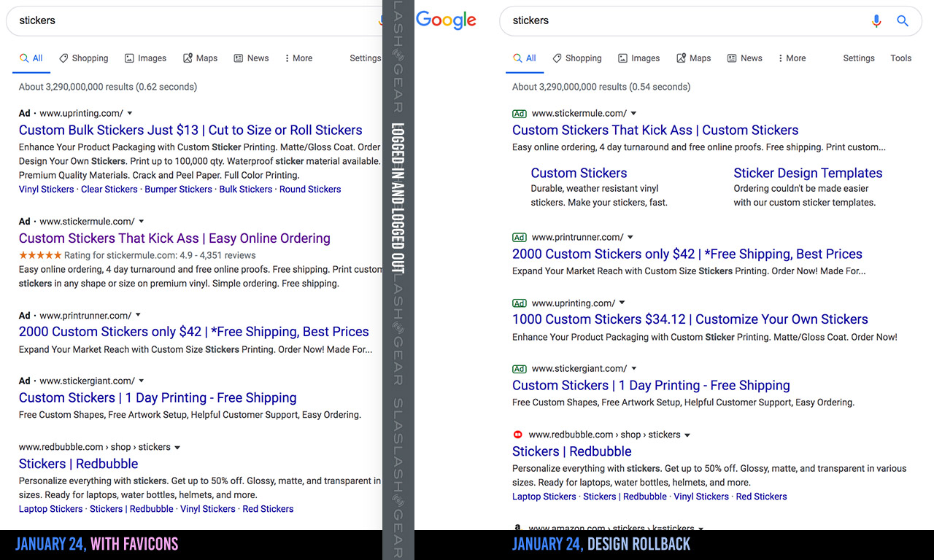Click in the left stickers search field
The height and width of the screenshot is (560, 934).
pos(193,20)
